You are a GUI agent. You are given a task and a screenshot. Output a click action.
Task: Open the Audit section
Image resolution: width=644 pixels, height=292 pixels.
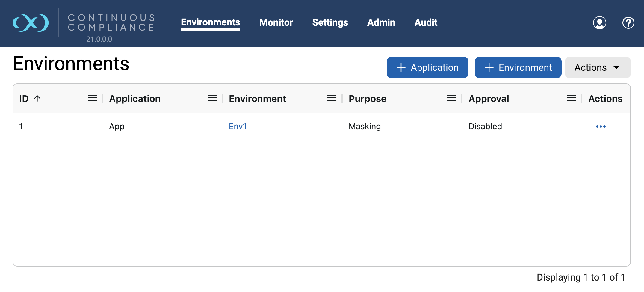426,22
